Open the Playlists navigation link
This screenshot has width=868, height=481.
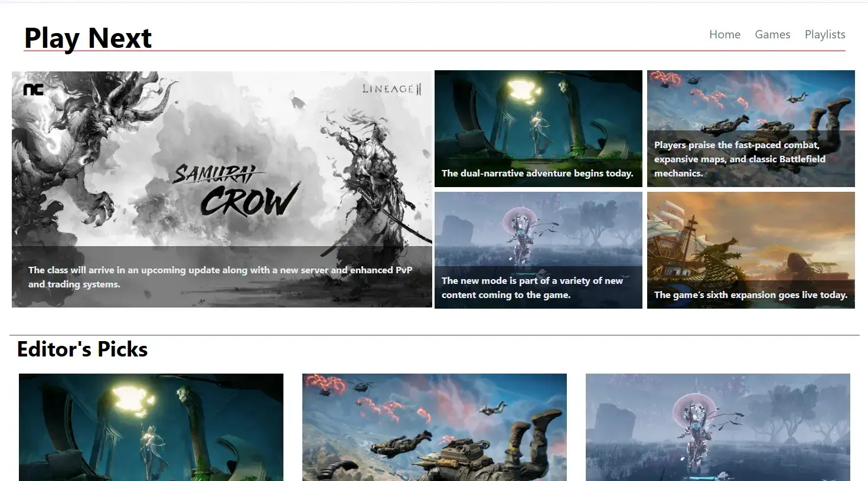[824, 34]
